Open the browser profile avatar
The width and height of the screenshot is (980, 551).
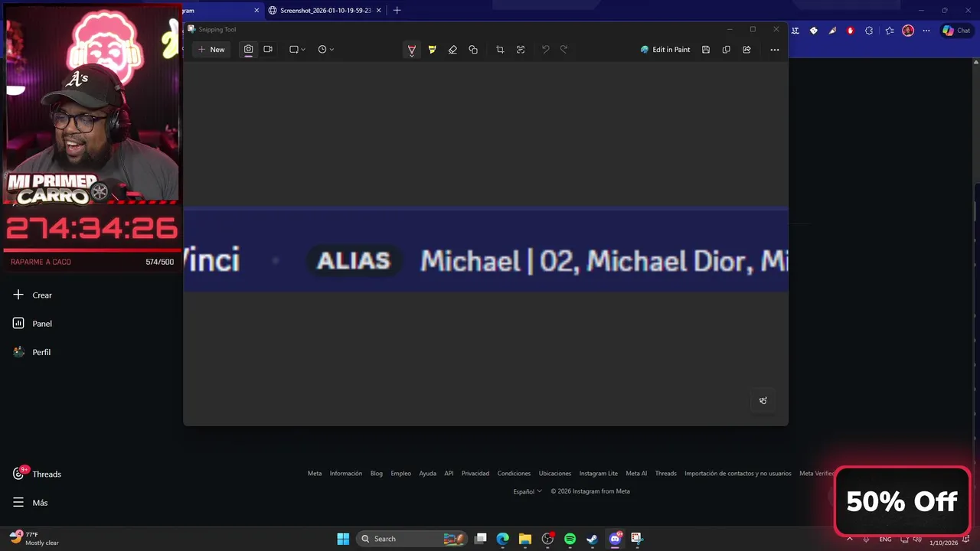(908, 31)
